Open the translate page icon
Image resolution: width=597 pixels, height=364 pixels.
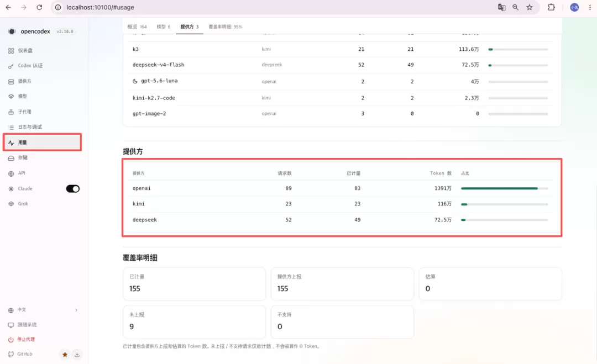(501, 7)
